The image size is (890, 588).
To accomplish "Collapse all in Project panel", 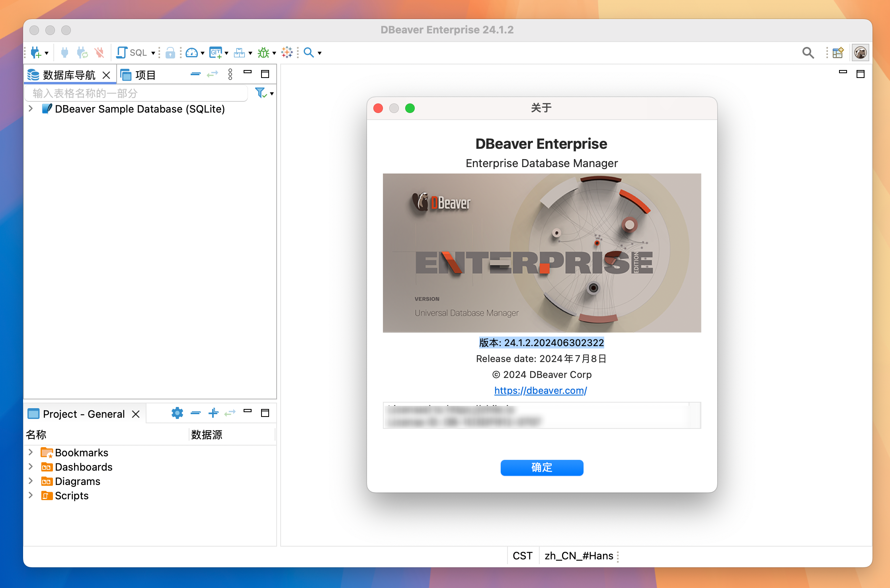I will tap(195, 413).
